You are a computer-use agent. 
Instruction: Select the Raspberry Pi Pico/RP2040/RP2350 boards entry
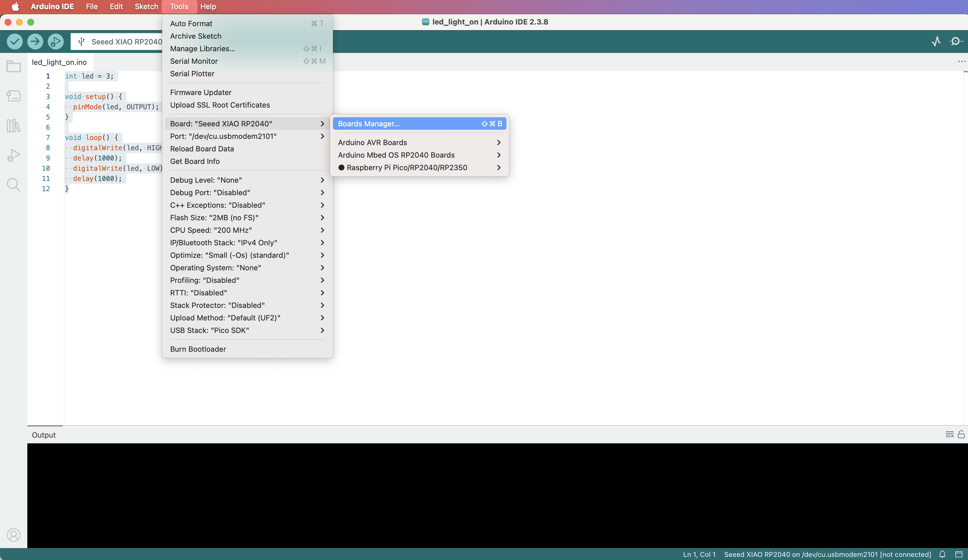pyautogui.click(x=406, y=168)
